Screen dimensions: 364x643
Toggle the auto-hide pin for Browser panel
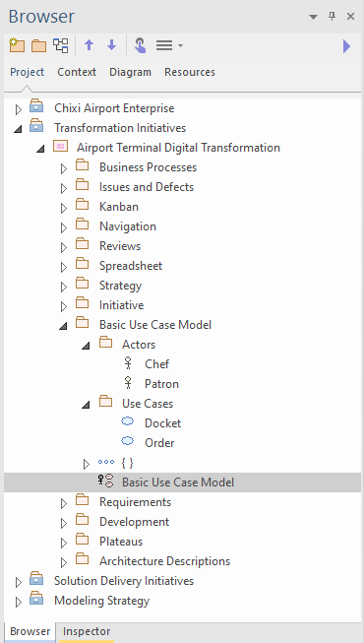(x=333, y=17)
